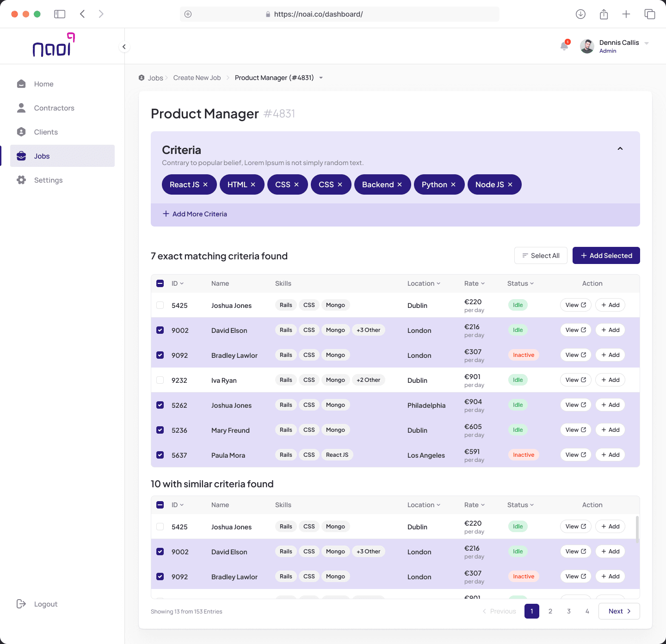This screenshot has width=666, height=644.
Task: Remove the Python criteria tag
Action: pos(453,184)
